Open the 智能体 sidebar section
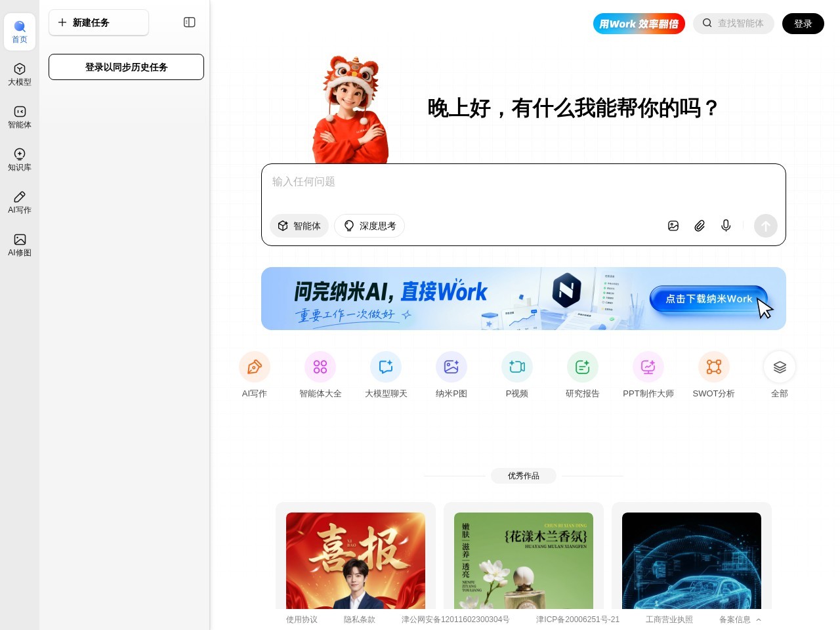This screenshot has height=630, width=840. coord(20,117)
